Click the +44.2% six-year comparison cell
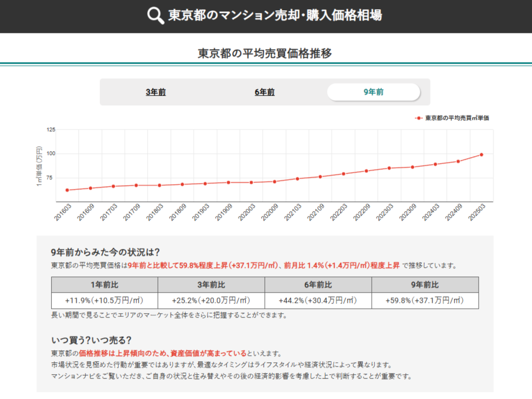The width and height of the screenshot is (532, 399). click(x=318, y=301)
